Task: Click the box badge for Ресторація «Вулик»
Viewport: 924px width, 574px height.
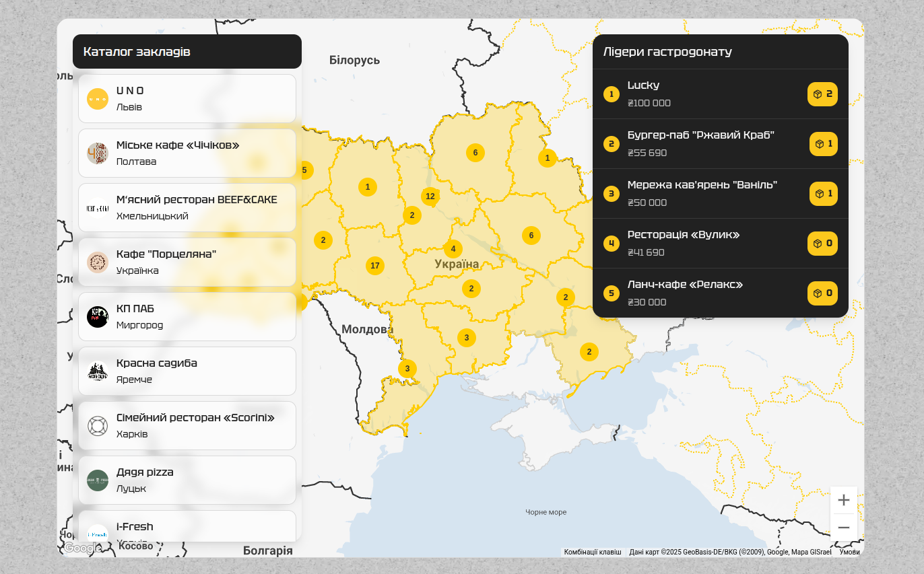Action: 822,244
